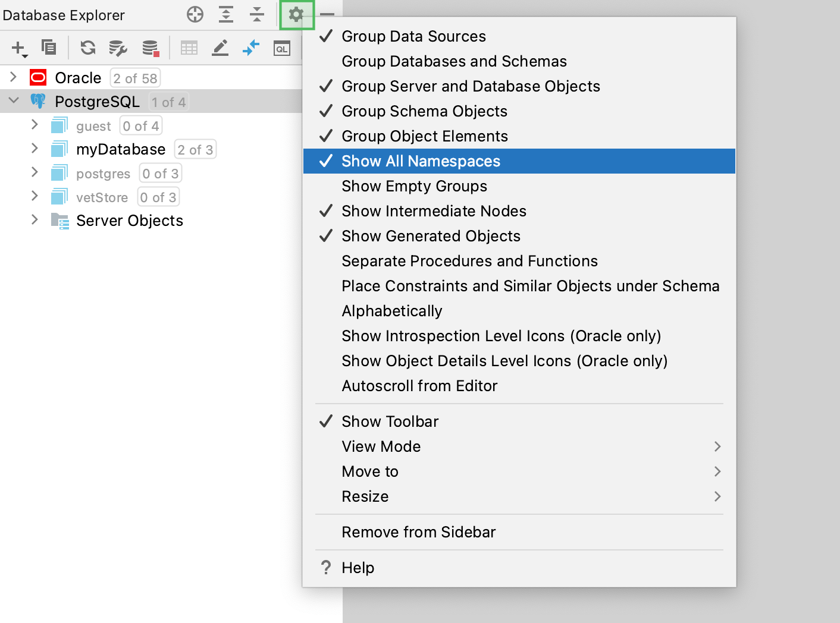This screenshot has height=623, width=840.
Task: Click myDatabase '2 of 3' schema count
Action: [195, 149]
